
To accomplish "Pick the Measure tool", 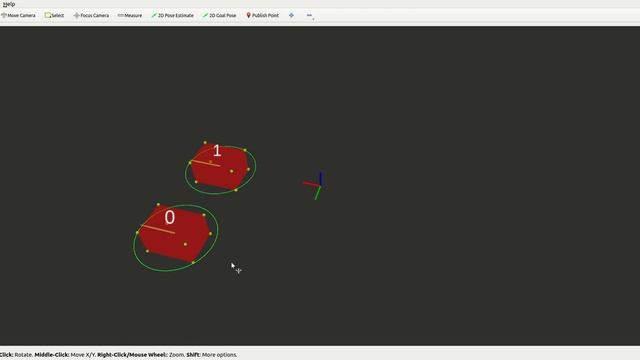I will tap(130, 15).
